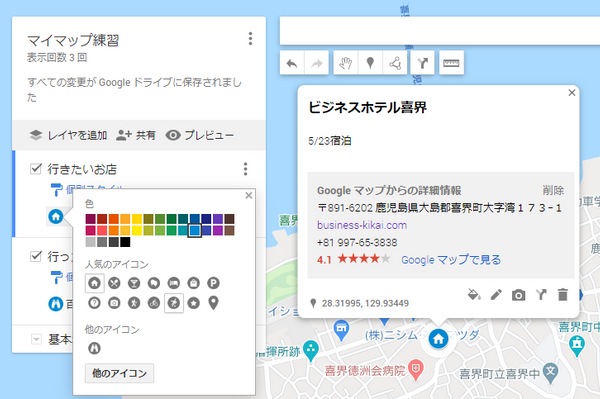Viewport: 600px width, 399px height.
Task: Open paint roller style of second layer
Action: tap(57, 277)
